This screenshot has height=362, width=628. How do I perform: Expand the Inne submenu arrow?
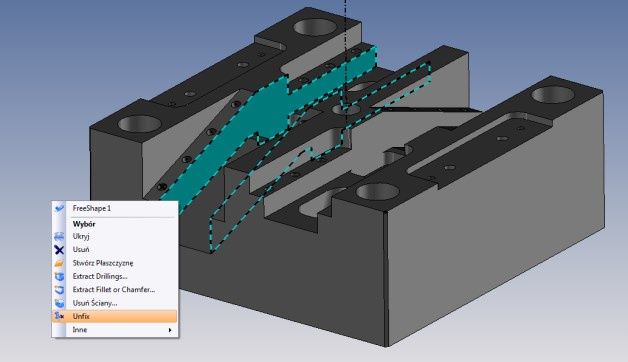pyautogui.click(x=170, y=330)
